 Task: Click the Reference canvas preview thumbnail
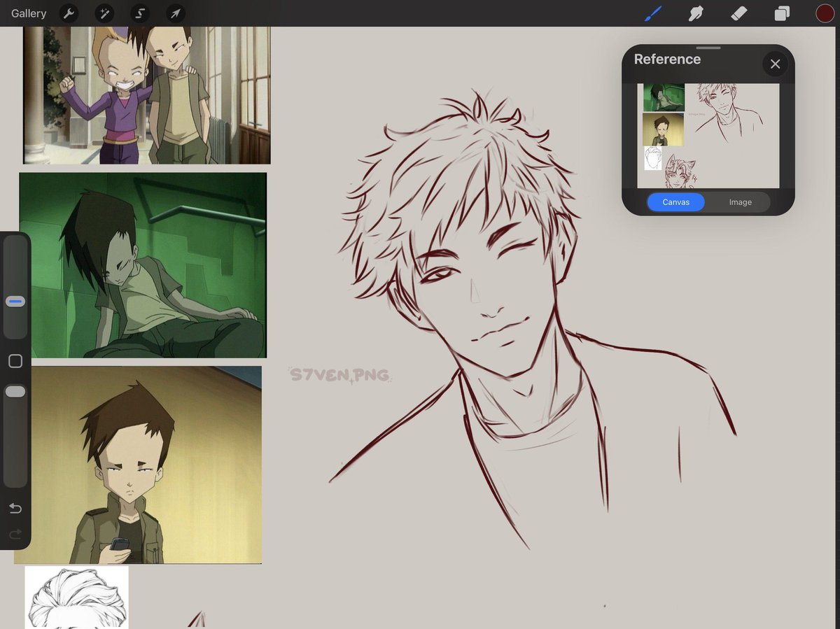tap(708, 136)
